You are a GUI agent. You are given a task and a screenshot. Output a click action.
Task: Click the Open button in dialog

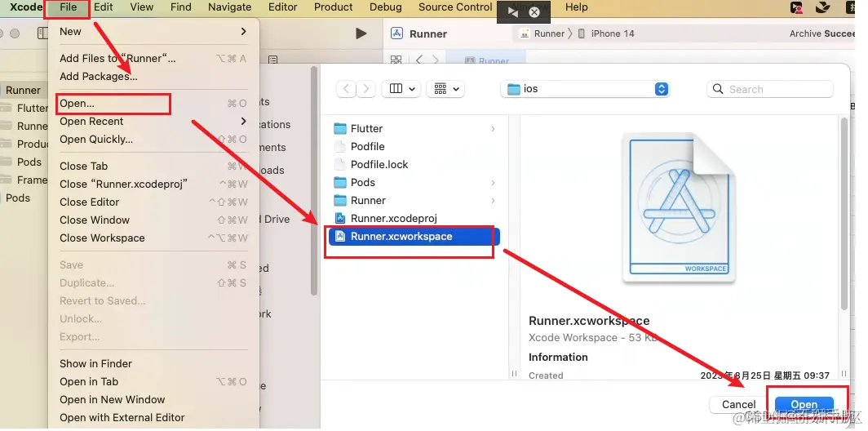(804, 404)
